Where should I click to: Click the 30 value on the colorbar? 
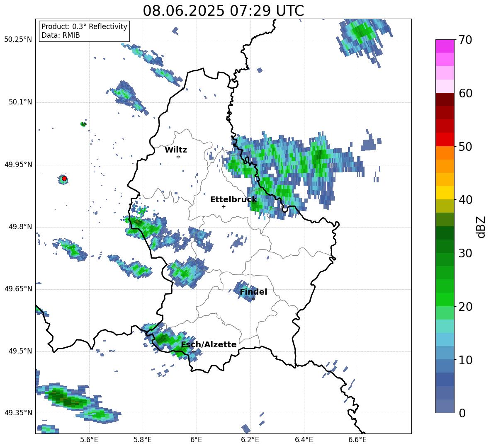pyautogui.click(x=465, y=253)
